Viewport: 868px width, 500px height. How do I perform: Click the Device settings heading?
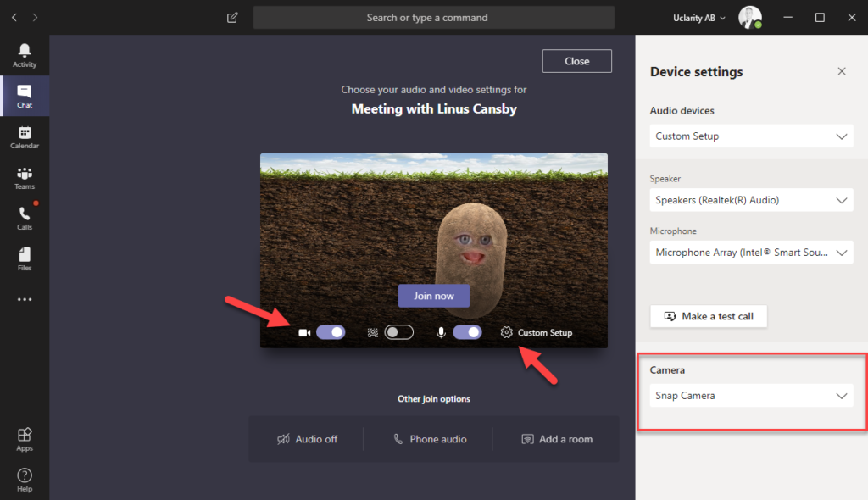[697, 71]
